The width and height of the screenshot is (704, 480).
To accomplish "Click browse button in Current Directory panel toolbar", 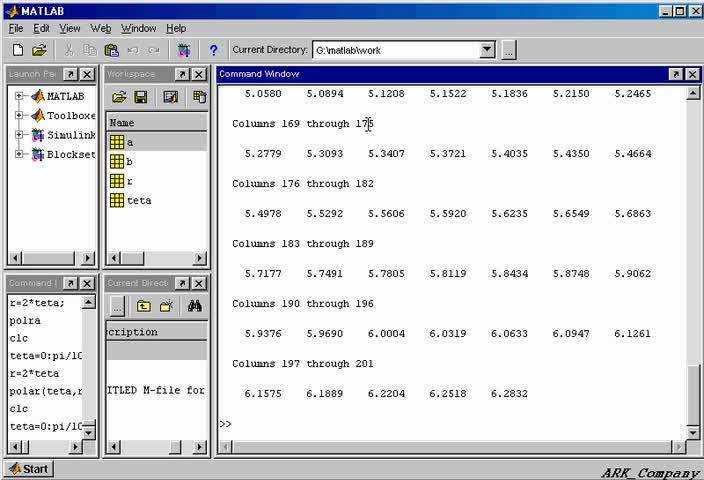I will [x=117, y=306].
